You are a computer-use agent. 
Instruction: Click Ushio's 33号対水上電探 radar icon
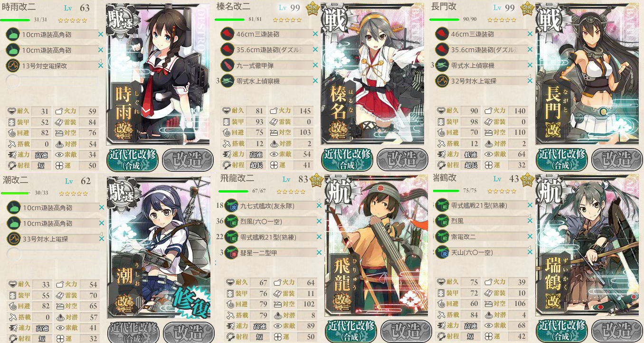pos(13,239)
